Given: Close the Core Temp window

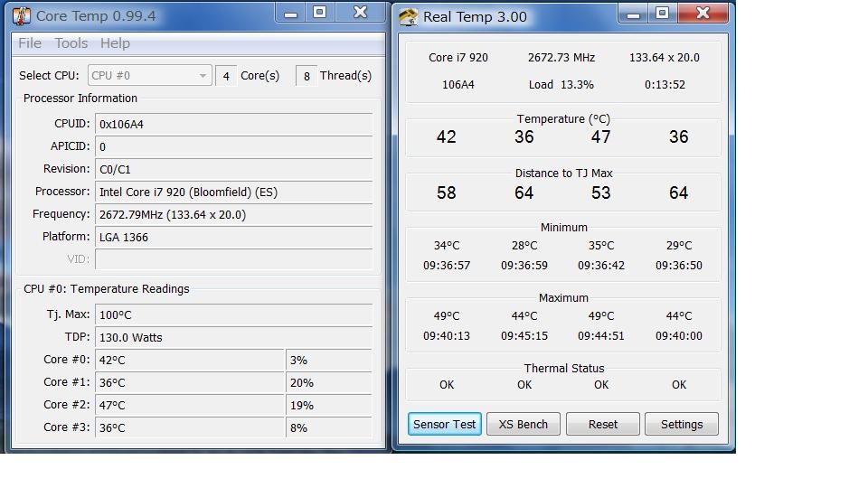Looking at the screenshot, I should [x=361, y=14].
